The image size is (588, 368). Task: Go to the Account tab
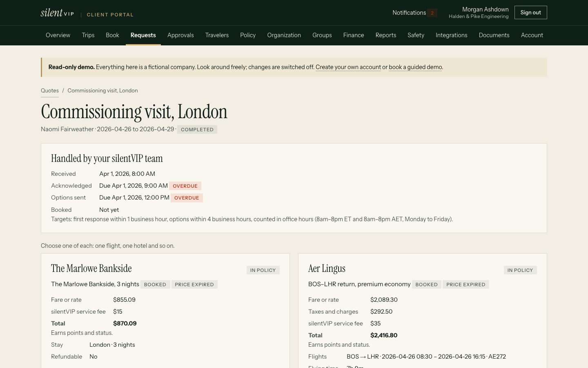(x=532, y=35)
